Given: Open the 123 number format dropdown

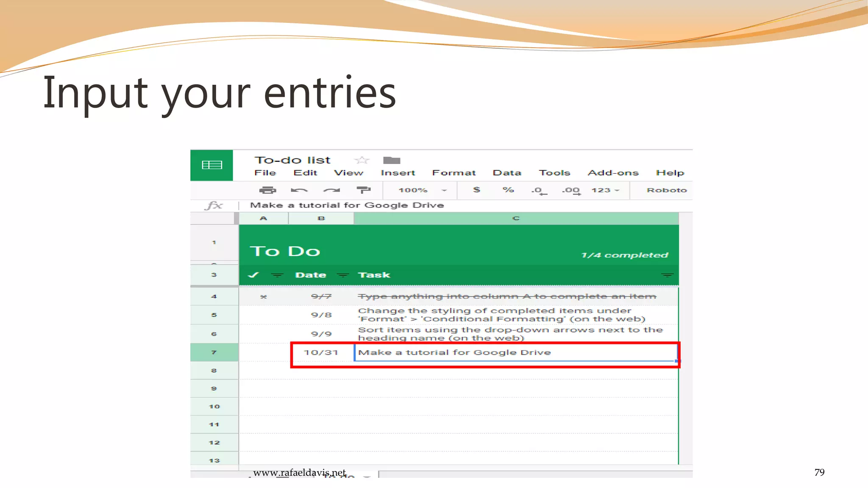Looking at the screenshot, I should [x=605, y=190].
